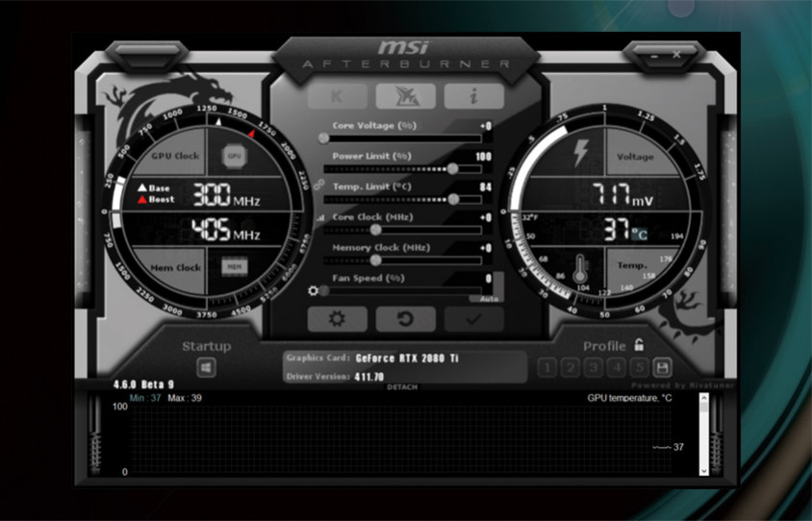Click the Fan Speed slider handle
This screenshot has height=521, width=812.
click(323, 290)
